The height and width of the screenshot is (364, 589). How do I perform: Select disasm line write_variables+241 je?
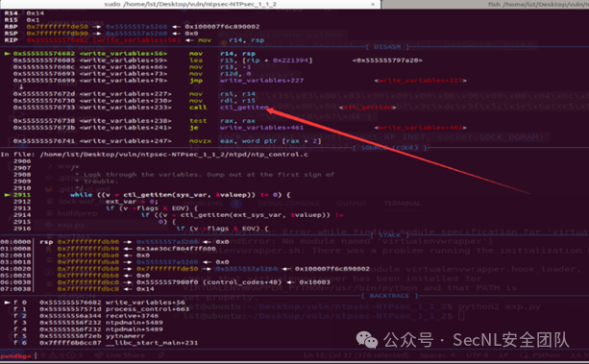tap(239, 128)
